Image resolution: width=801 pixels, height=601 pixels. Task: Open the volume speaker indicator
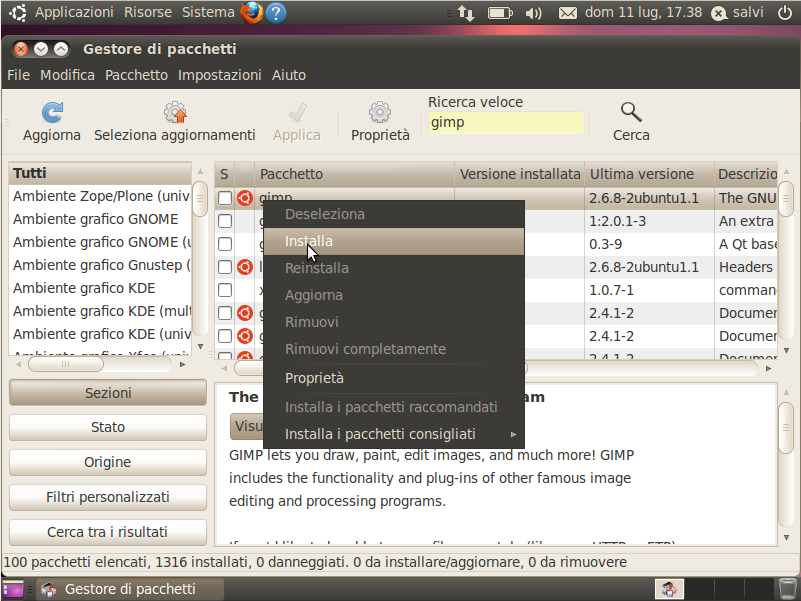coord(533,13)
